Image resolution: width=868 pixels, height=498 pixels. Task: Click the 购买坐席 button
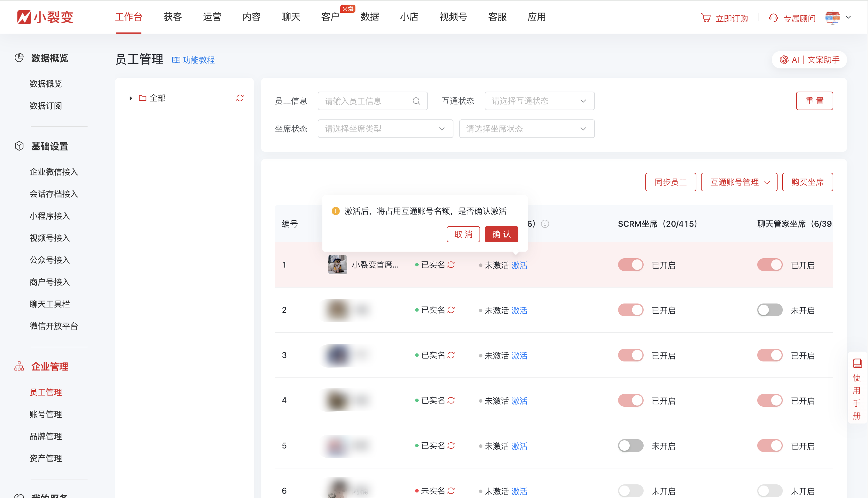[x=807, y=182]
